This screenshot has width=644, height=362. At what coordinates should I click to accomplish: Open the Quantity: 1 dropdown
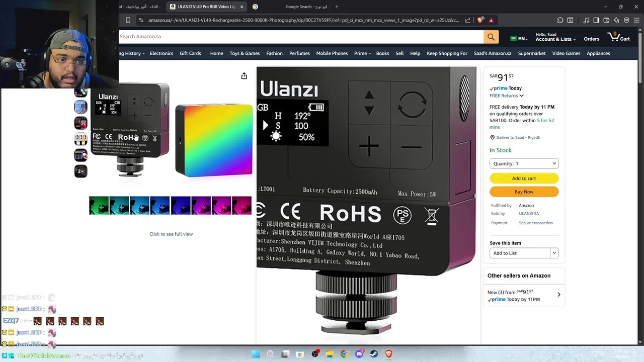(524, 163)
